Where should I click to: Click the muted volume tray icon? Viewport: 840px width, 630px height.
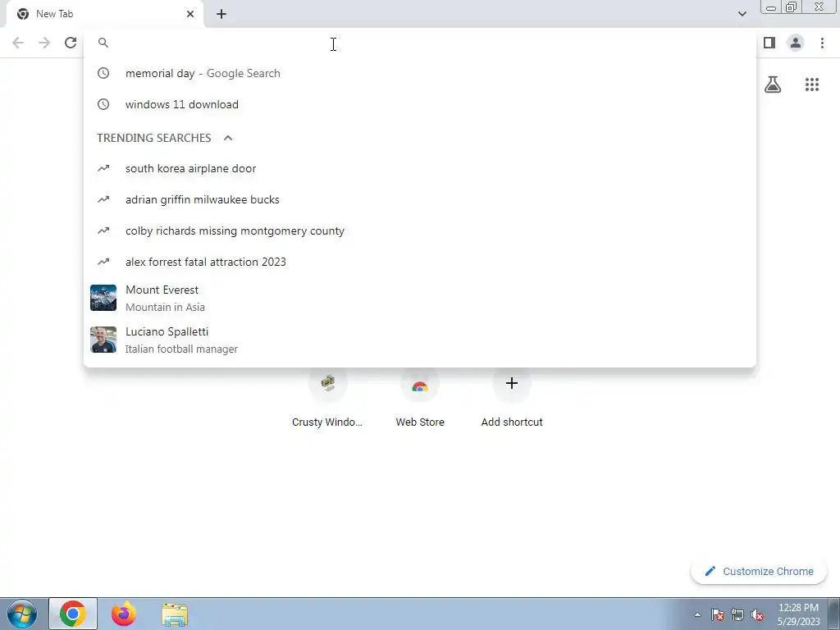point(757,614)
